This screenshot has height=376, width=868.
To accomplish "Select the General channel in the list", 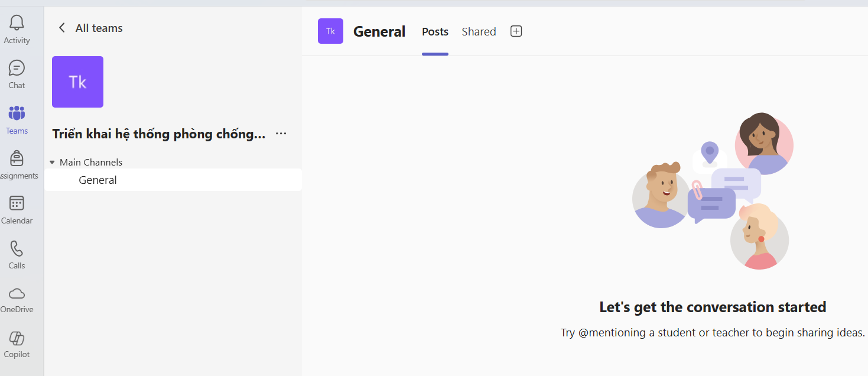I will click(97, 180).
